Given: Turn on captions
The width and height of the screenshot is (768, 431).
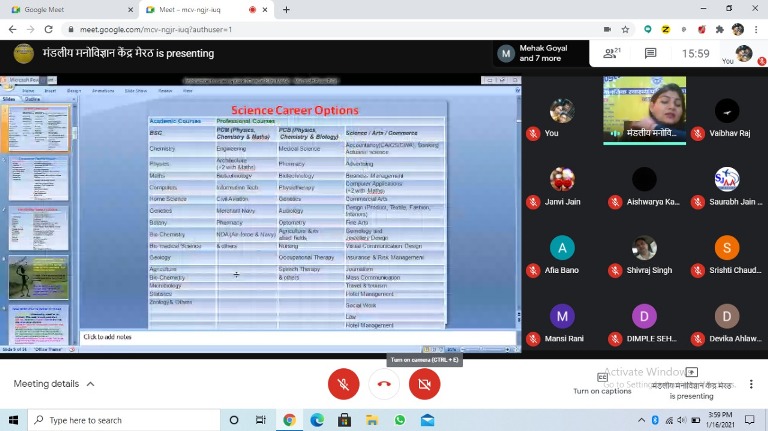Looking at the screenshot, I should click(602, 383).
